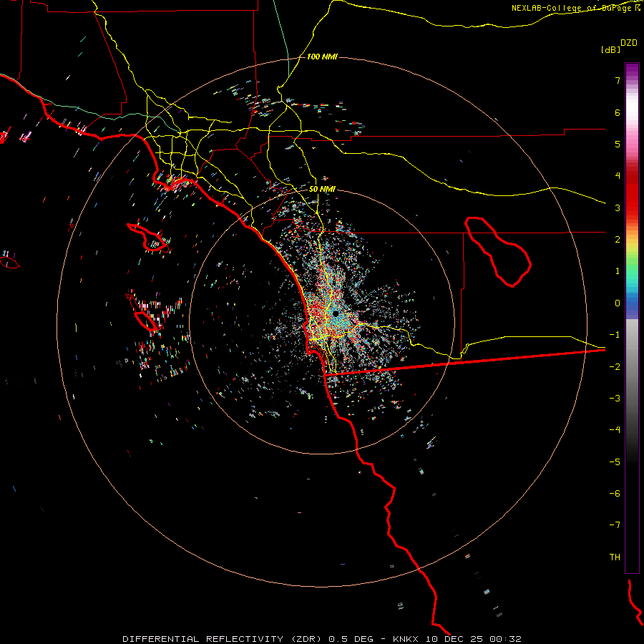Click the purple top of the ZDR color bar

[x=632, y=69]
